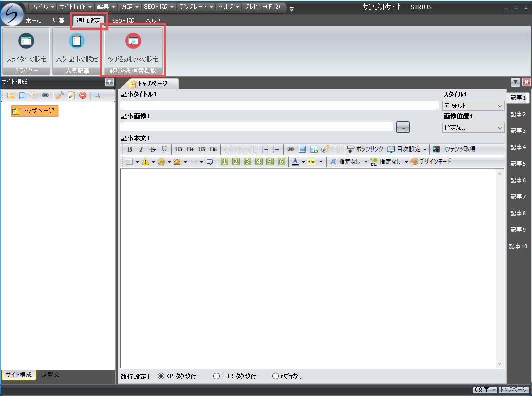Open popular articles settings (人気記事の設定)

(x=77, y=48)
